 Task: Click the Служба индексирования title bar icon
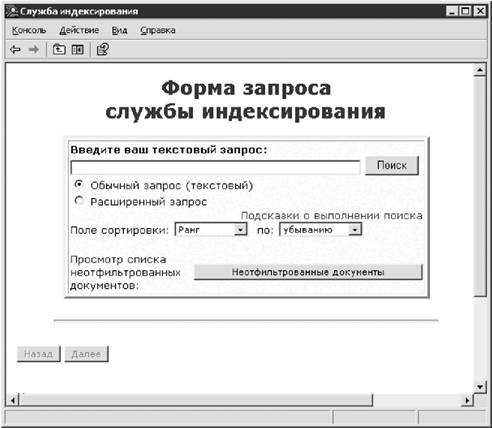tap(12, 11)
